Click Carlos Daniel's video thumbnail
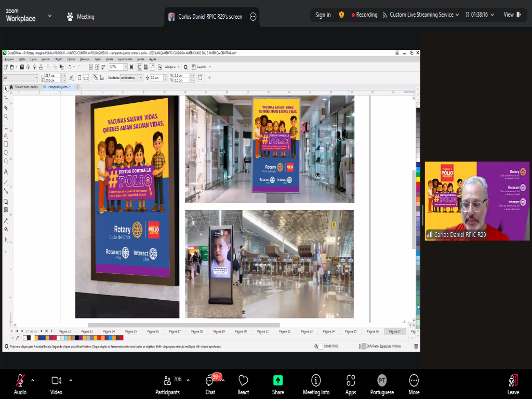532x399 pixels. tap(477, 201)
